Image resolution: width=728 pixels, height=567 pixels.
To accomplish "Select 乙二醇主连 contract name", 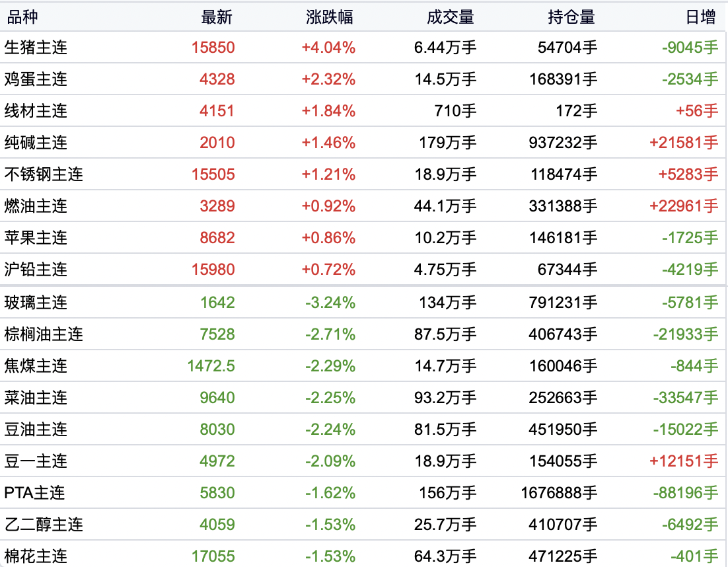I will tap(44, 525).
